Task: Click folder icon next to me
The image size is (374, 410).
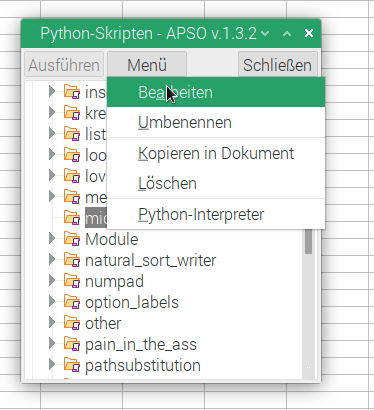Action: [x=72, y=197]
